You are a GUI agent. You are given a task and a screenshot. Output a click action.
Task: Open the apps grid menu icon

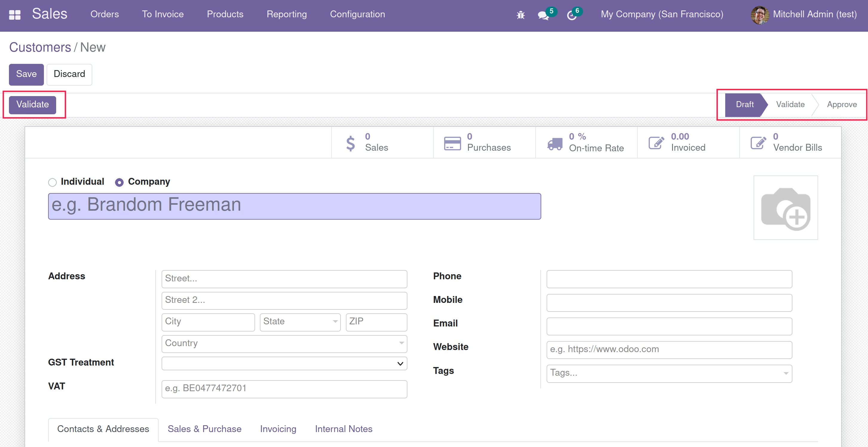point(15,15)
